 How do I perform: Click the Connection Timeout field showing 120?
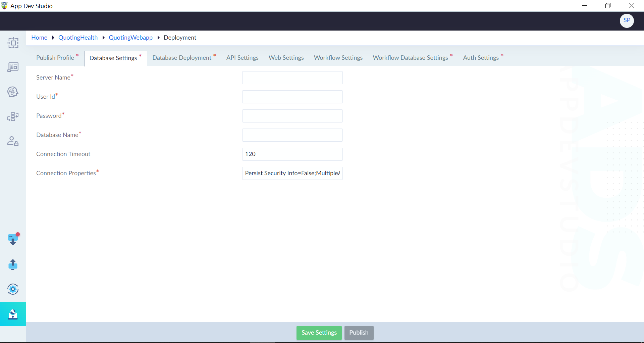tap(292, 154)
